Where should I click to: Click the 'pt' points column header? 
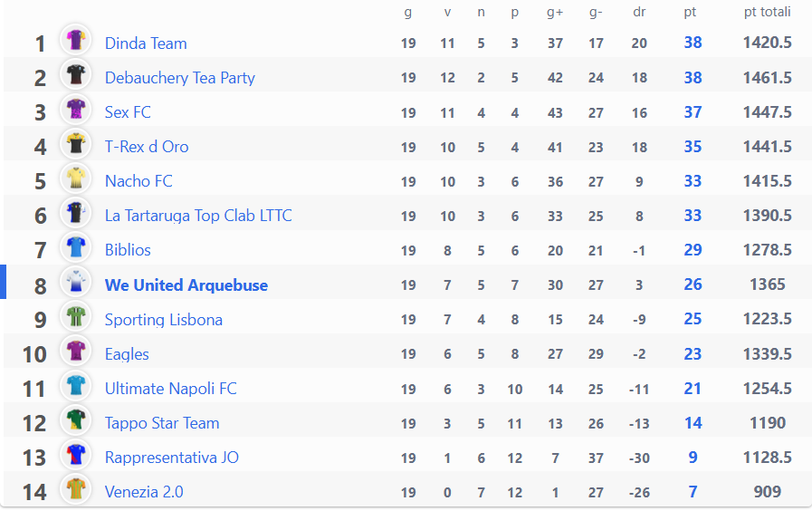coord(690,13)
